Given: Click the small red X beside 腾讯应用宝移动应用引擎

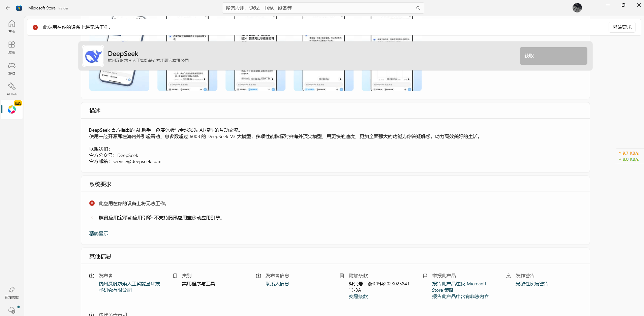Looking at the screenshot, I should (x=92, y=218).
